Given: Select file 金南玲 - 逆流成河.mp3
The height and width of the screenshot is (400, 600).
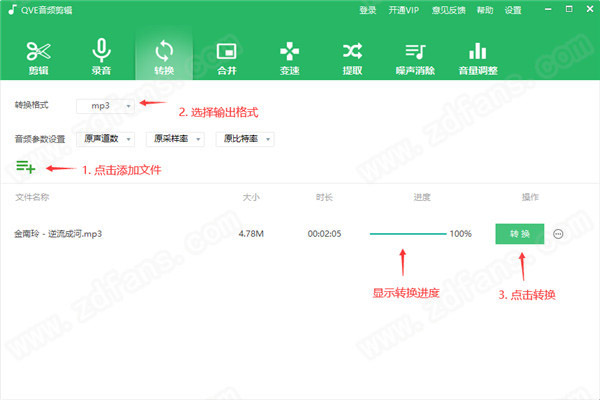Looking at the screenshot, I should 58,234.
